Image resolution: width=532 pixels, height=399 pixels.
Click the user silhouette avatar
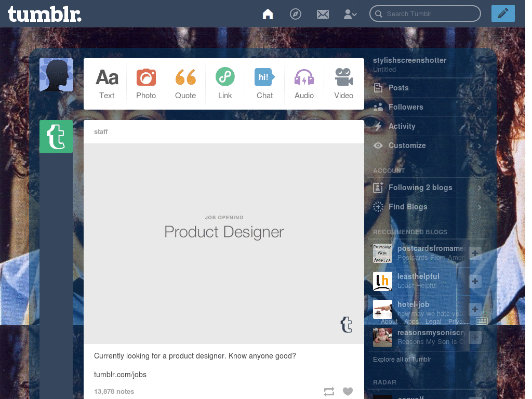click(56, 75)
